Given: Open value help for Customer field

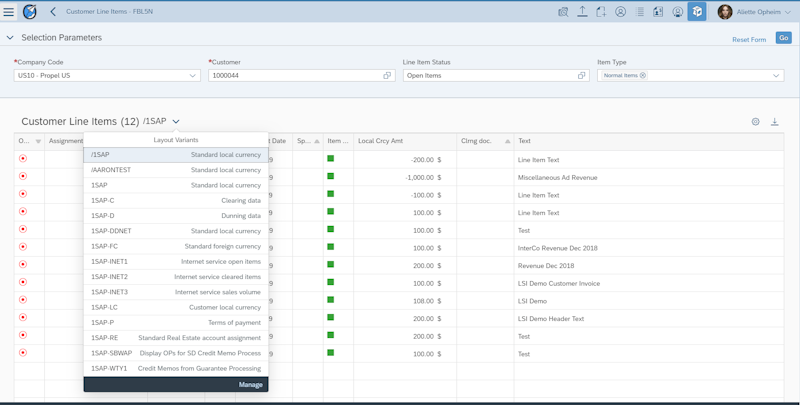Looking at the screenshot, I should tap(387, 76).
